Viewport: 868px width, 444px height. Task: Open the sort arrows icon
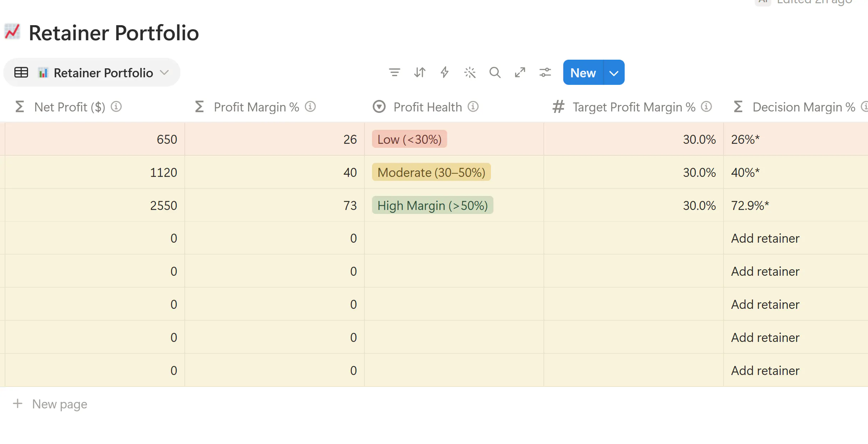[419, 73]
